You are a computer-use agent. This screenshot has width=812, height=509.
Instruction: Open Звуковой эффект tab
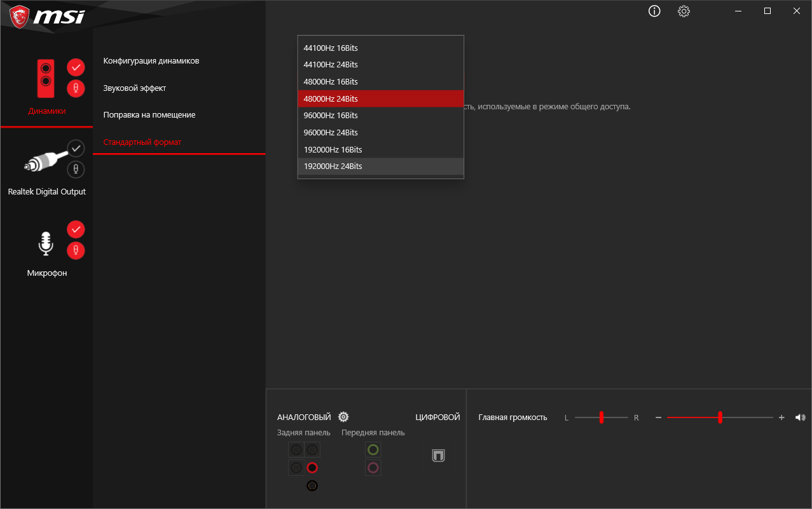[135, 88]
